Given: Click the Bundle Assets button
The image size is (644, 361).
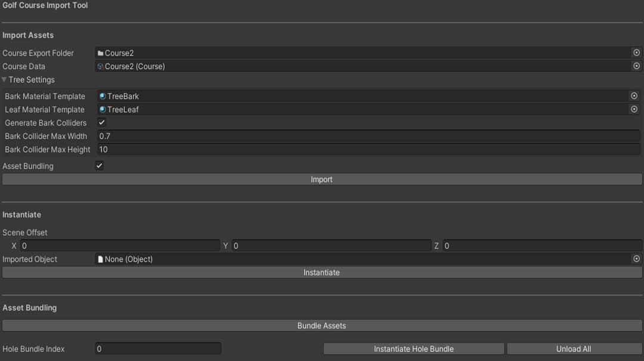Looking at the screenshot, I should pos(322,325).
